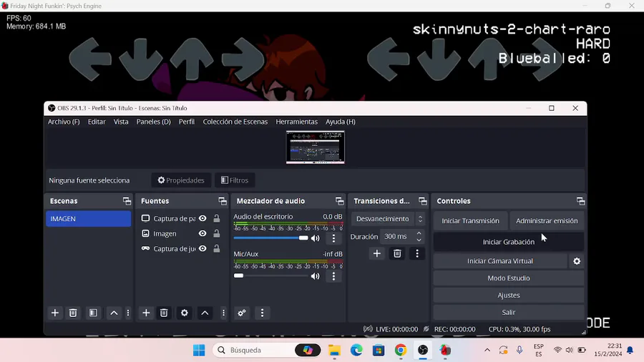644x362 pixels.
Task: Mute Audio del escritorio speaker icon
Action: (315, 238)
